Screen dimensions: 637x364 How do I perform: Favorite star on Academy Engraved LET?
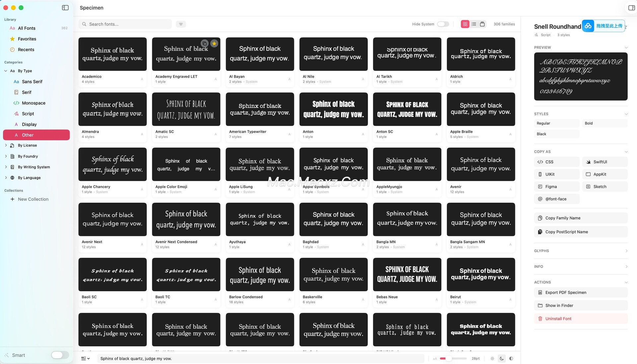pyautogui.click(x=214, y=43)
